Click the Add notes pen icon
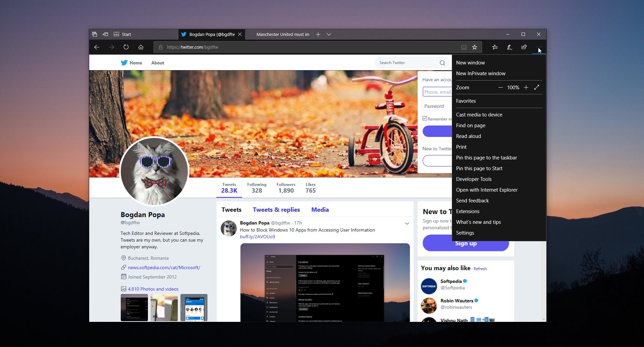Image resolution: width=644 pixels, height=347 pixels. point(509,47)
